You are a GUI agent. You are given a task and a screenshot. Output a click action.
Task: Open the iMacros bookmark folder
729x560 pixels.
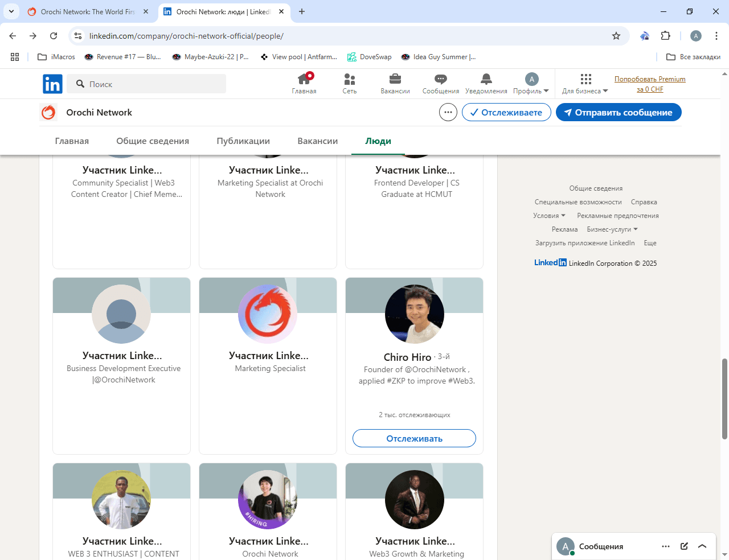[x=56, y=57]
